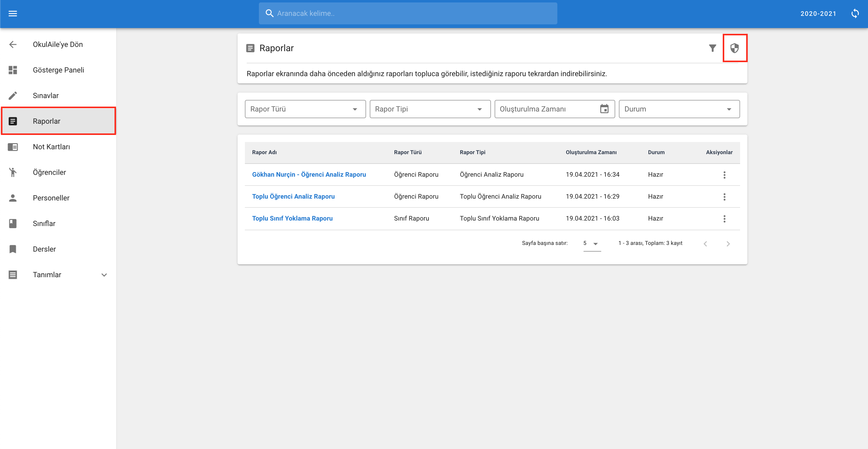This screenshot has width=868, height=449.
Task: Click the 19.04.2021 - 16:34 timestamp
Action: (592, 175)
